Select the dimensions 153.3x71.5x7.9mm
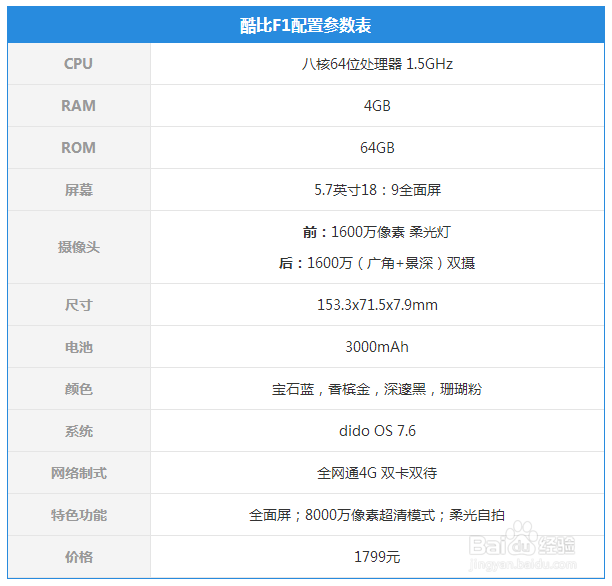 [377, 305]
